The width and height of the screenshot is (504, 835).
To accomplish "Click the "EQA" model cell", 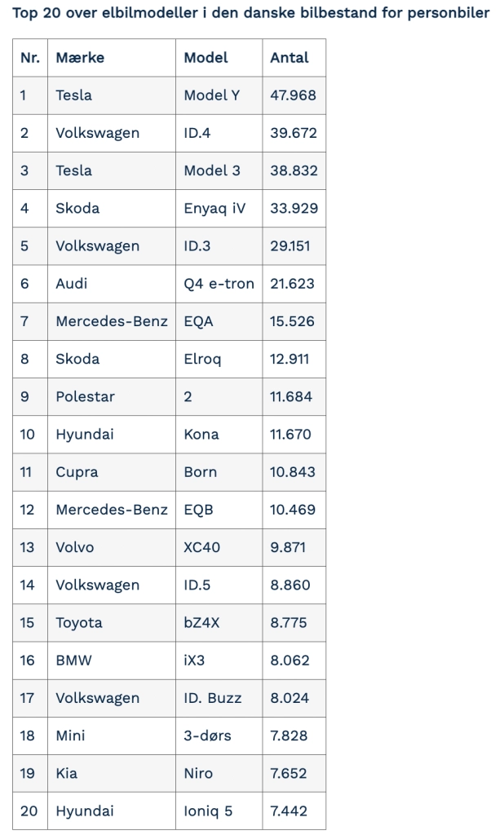I will (199, 321).
